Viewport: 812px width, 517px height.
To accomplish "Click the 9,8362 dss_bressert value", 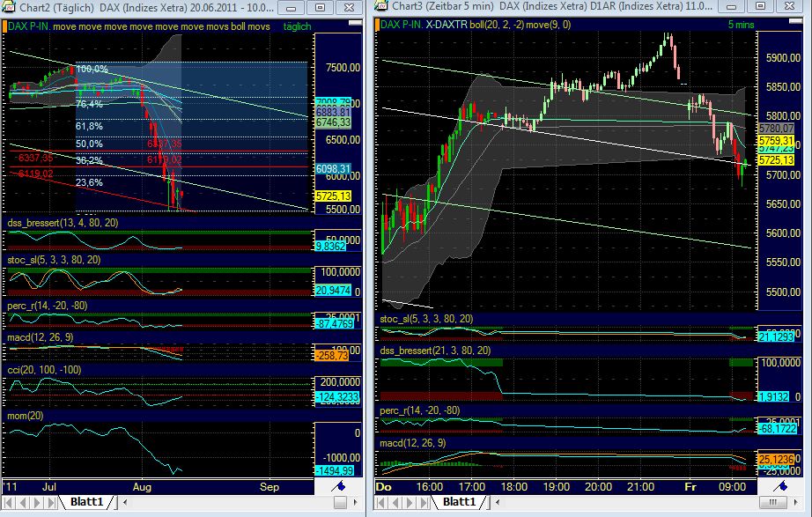I will (x=330, y=246).
